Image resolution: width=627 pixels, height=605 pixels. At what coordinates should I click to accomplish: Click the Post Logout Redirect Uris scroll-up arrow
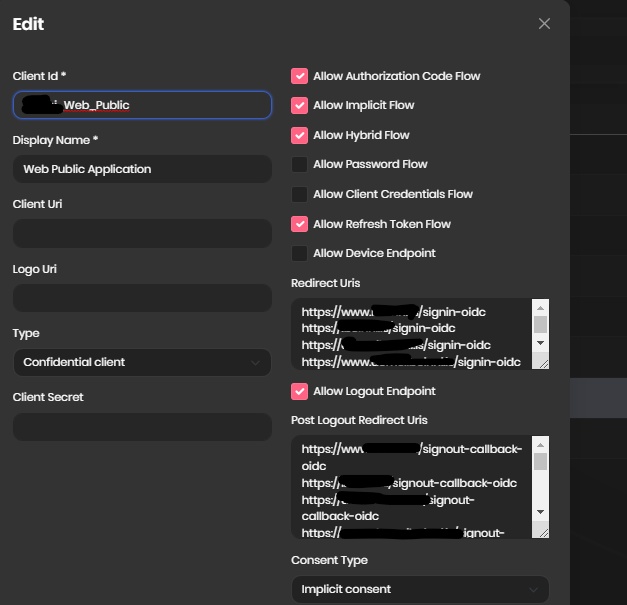coord(540,444)
